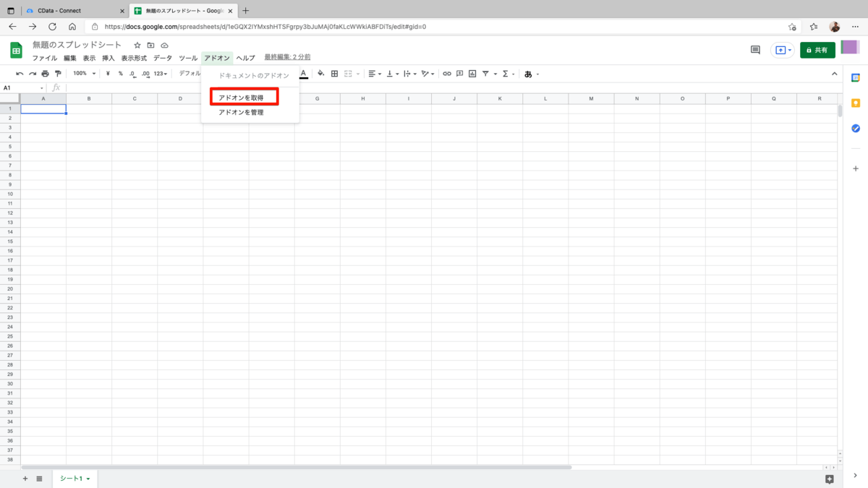Open the ヘルプ menu

coord(246,58)
